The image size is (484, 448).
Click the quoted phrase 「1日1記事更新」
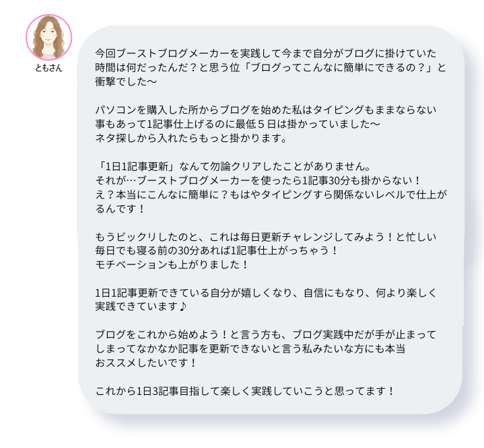tap(136, 166)
